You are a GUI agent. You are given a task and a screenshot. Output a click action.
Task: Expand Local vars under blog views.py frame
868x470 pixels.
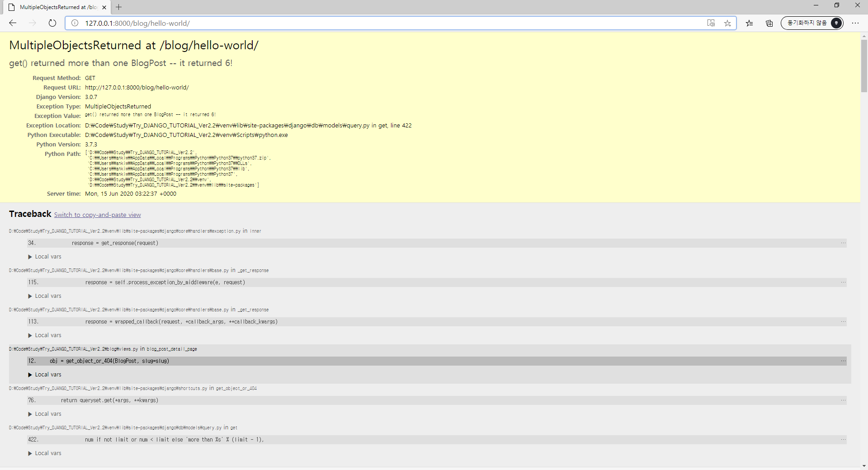(x=45, y=375)
